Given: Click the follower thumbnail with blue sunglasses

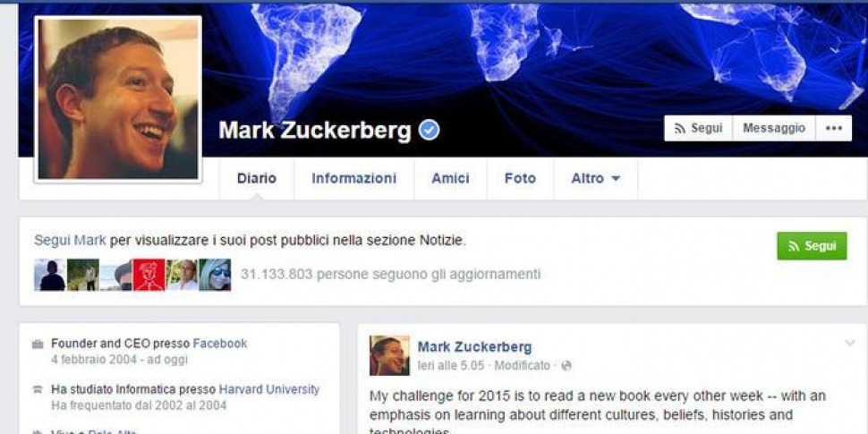Looking at the screenshot, I should click(x=215, y=275).
